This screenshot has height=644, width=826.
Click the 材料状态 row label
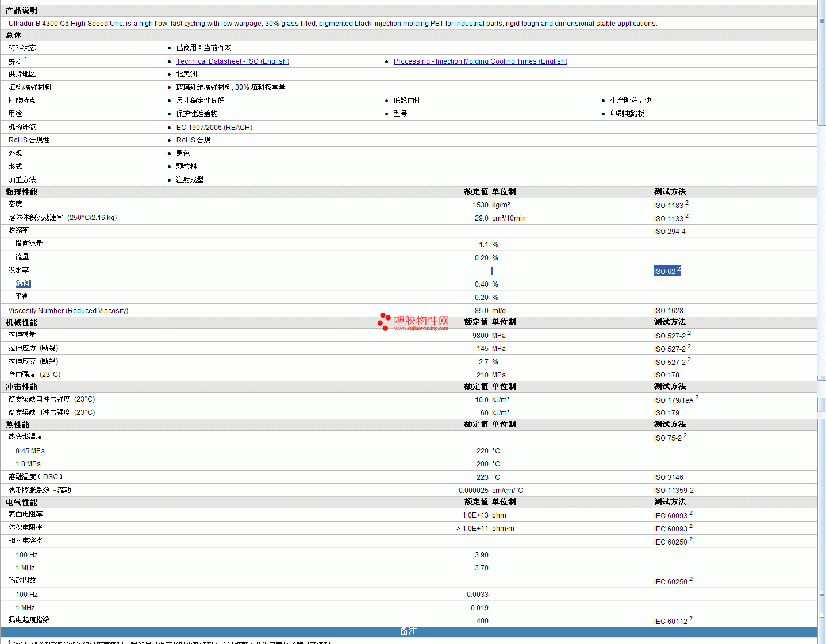(22, 48)
